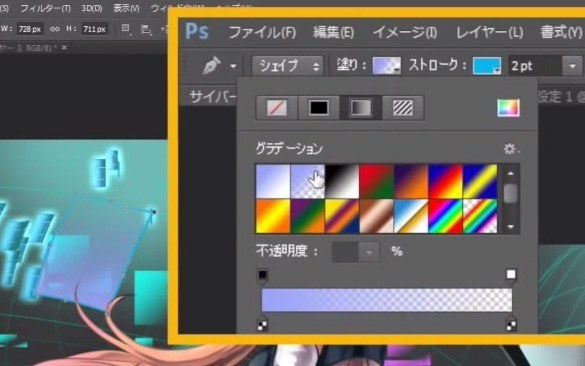585x366 pixels.
Task: Set fill type to Pattern
Action: point(403,108)
